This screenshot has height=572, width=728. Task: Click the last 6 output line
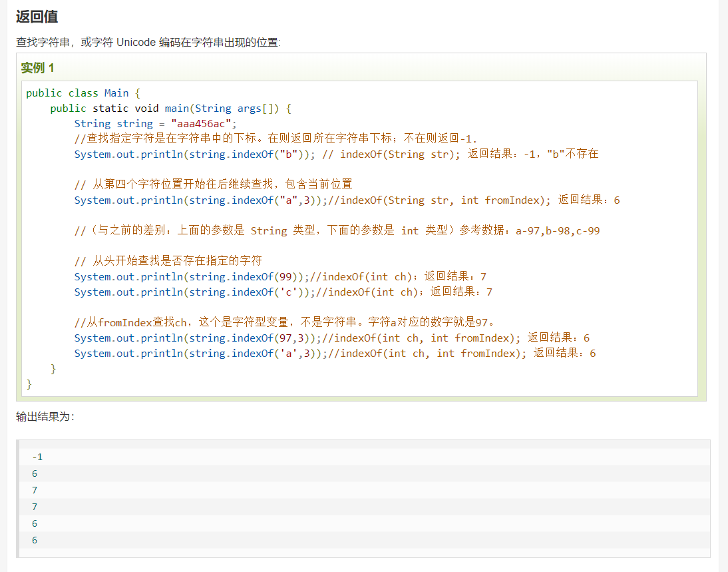point(35,541)
